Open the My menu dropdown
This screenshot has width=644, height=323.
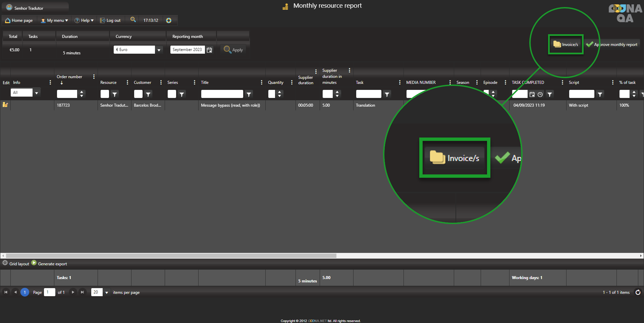(x=54, y=20)
